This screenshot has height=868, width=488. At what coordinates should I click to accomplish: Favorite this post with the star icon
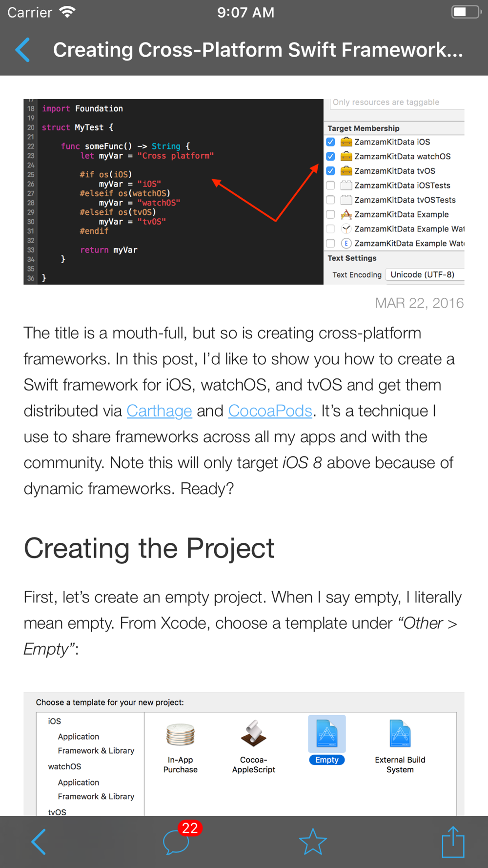tap(312, 842)
